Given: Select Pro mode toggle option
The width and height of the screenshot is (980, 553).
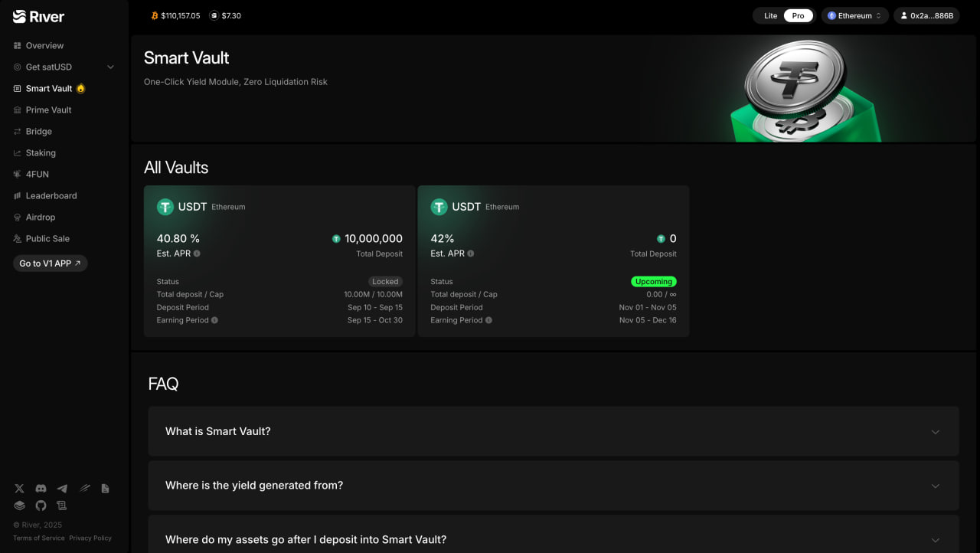Looking at the screenshot, I should click(x=798, y=16).
